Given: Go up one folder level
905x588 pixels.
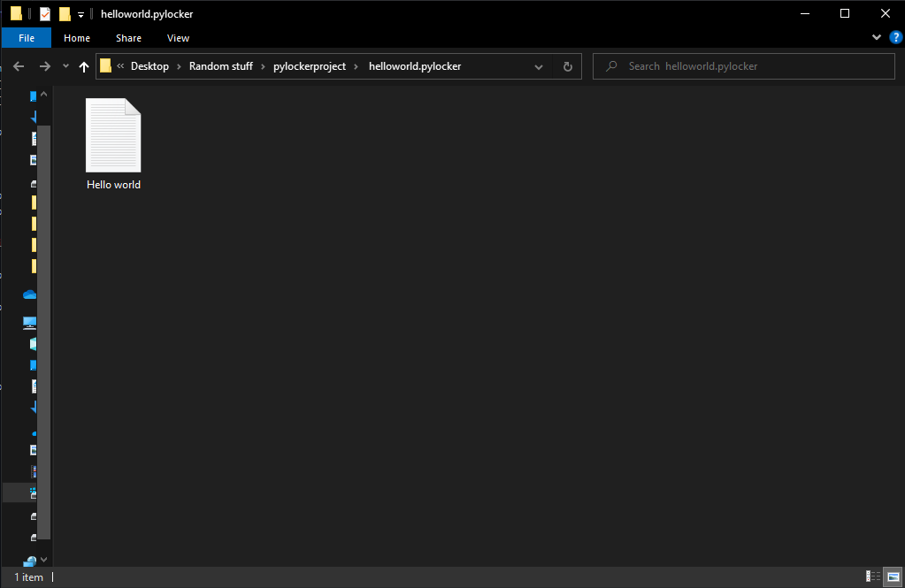Looking at the screenshot, I should [84, 67].
